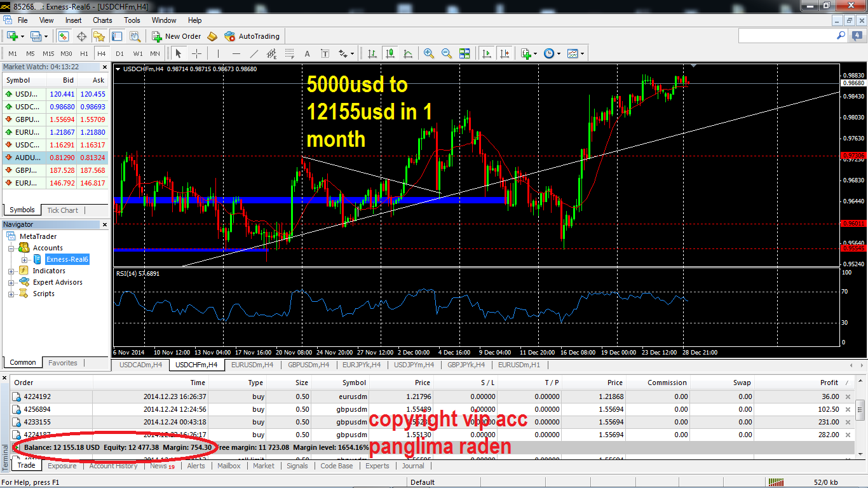This screenshot has width=868, height=488.
Task: Open the Strategy Tester magnifier icon
Action: pos(135,36)
